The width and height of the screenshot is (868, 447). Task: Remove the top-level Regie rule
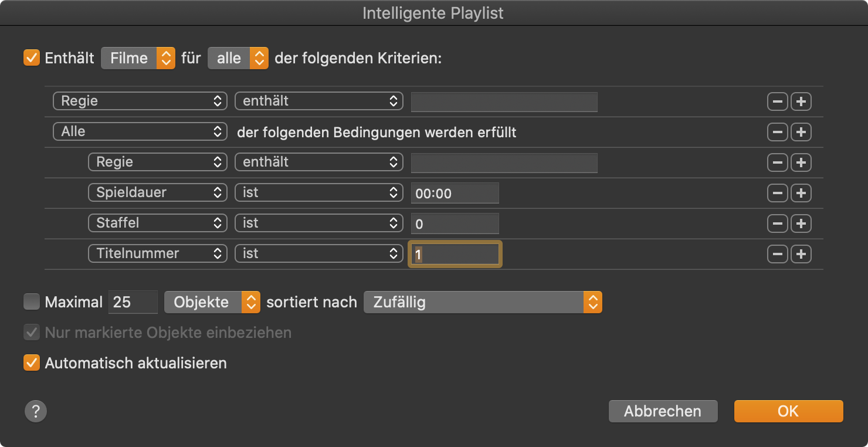[x=777, y=101]
